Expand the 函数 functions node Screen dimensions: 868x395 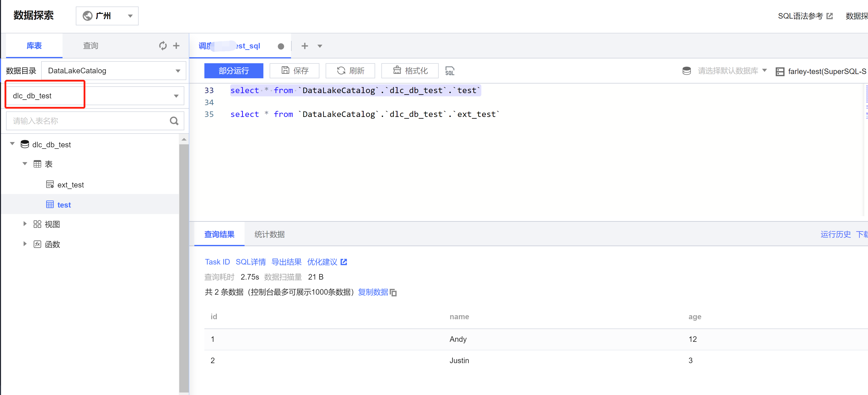tap(25, 244)
